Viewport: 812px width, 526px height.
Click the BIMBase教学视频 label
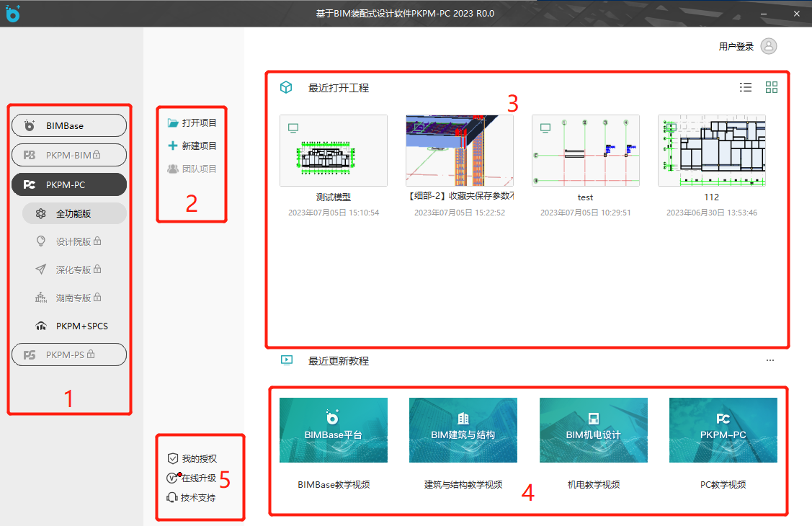coord(334,485)
